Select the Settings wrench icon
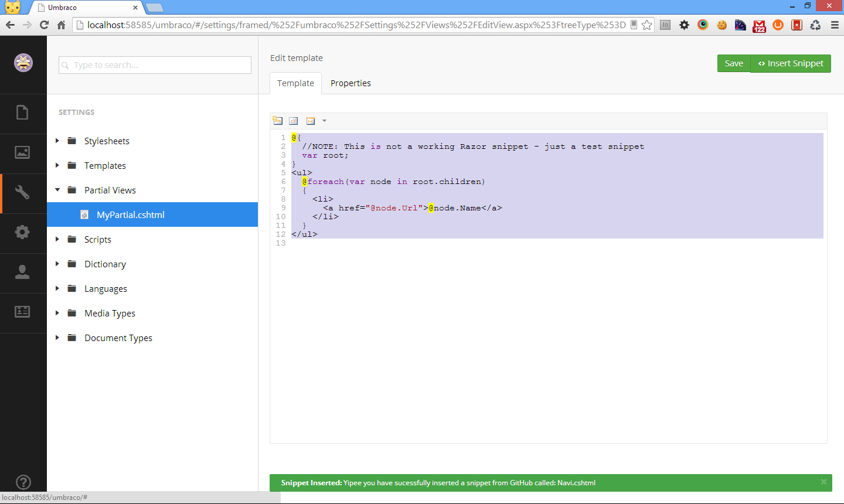844x504 pixels. click(x=22, y=192)
